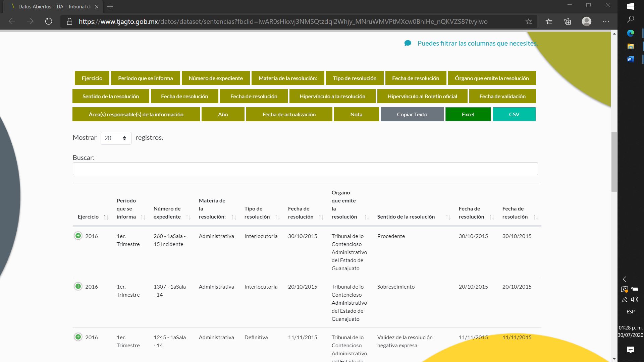644x362 pixels.
Task: Click the Copiar Texto button
Action: point(412,114)
